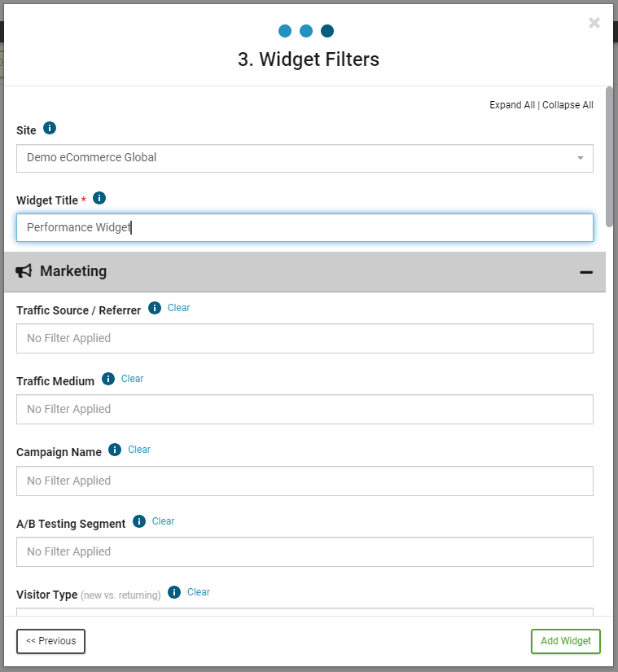Viewport: 618px width, 672px height.
Task: Go back with the Previous button
Action: (x=50, y=641)
